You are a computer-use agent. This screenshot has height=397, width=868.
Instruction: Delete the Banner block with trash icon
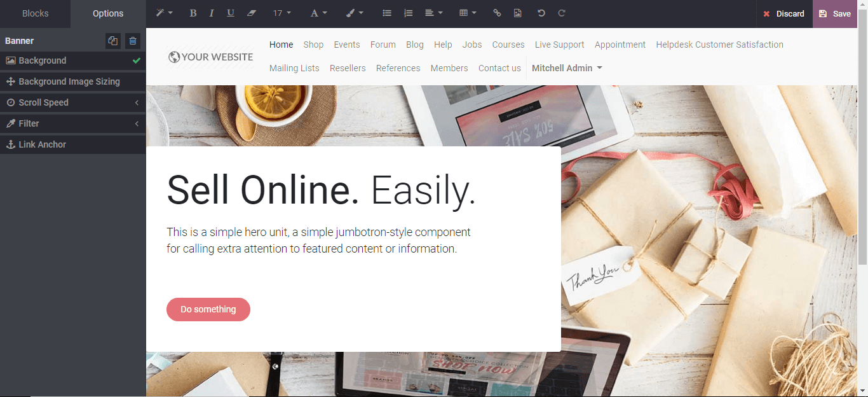[133, 41]
